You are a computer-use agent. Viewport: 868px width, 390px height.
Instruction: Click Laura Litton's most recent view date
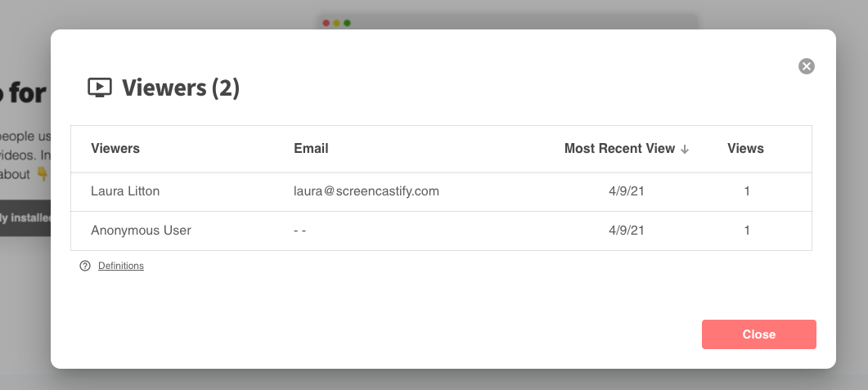pos(627,191)
